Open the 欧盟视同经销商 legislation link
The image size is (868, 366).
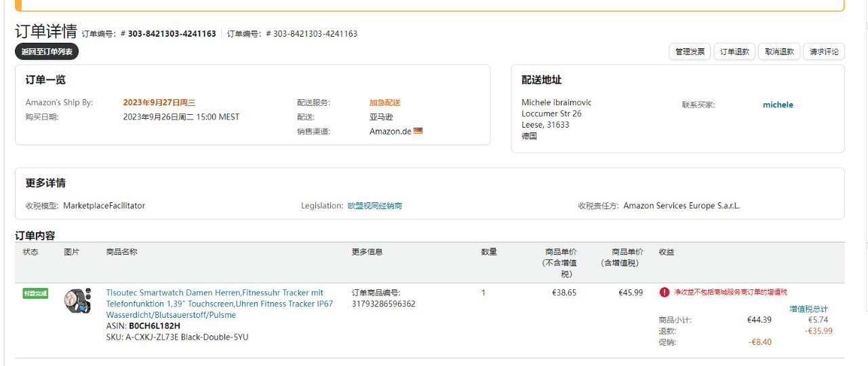374,206
